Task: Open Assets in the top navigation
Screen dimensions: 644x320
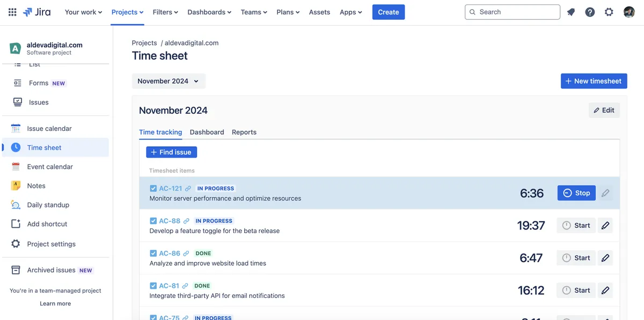Action: tap(319, 12)
